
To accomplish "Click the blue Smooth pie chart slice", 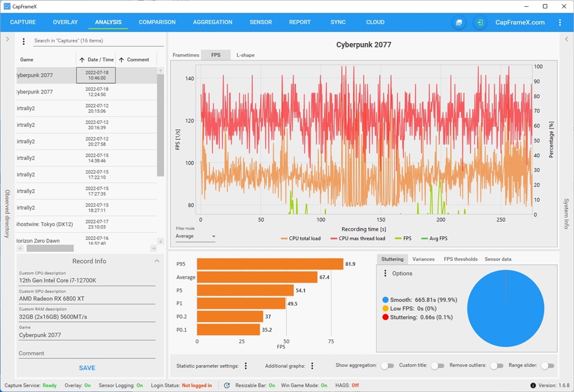I will pos(506,308).
